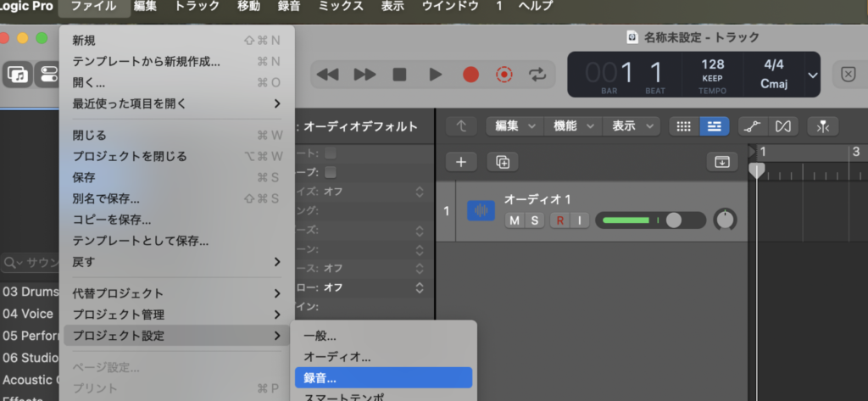Expand 代替プロジェクト submenu

(x=176, y=293)
